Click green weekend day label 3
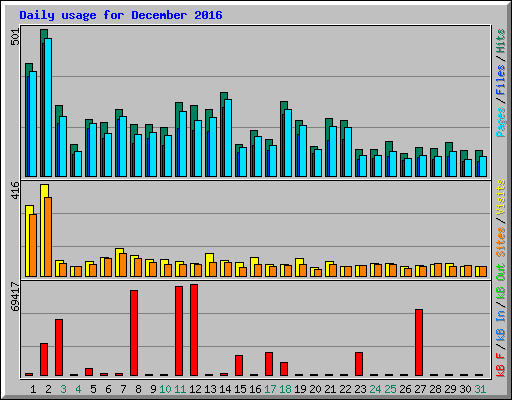 (63, 389)
